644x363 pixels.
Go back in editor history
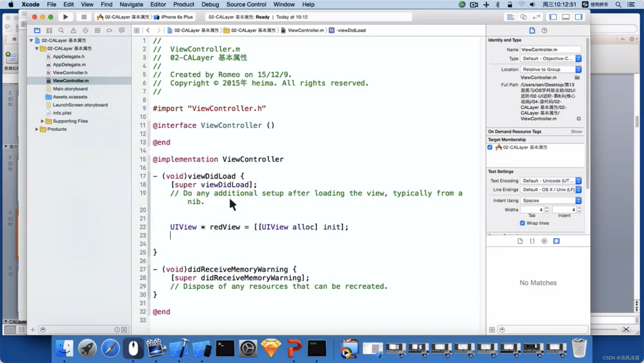tap(148, 30)
